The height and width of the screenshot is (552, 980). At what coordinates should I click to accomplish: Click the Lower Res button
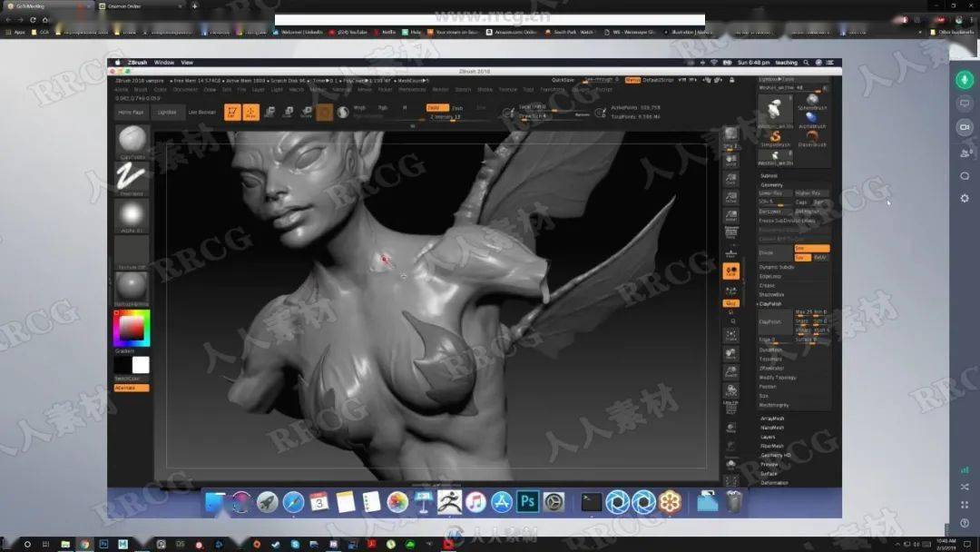pyautogui.click(x=775, y=193)
